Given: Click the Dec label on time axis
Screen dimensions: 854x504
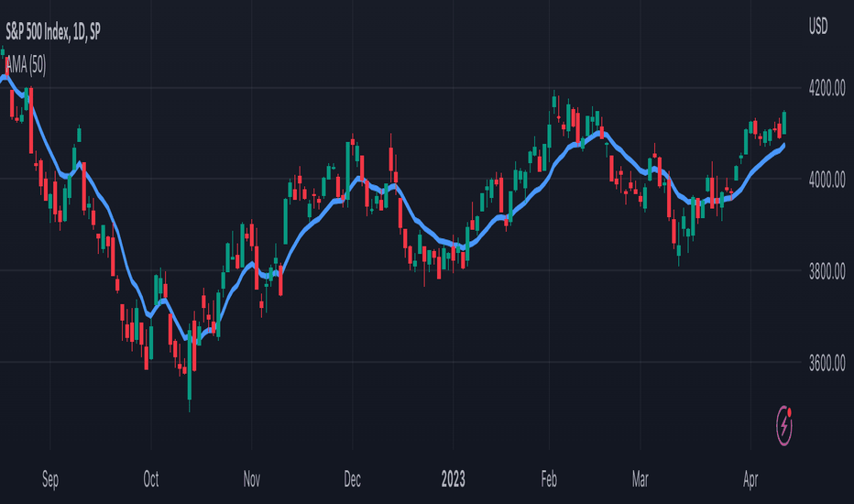Looking at the screenshot, I should pyautogui.click(x=353, y=479).
